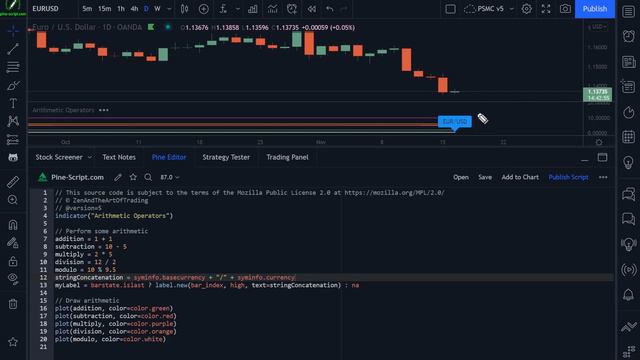Image resolution: width=640 pixels, height=360 pixels.
Task: Toggle hide all drawings eye icon
Action: coord(13,279)
